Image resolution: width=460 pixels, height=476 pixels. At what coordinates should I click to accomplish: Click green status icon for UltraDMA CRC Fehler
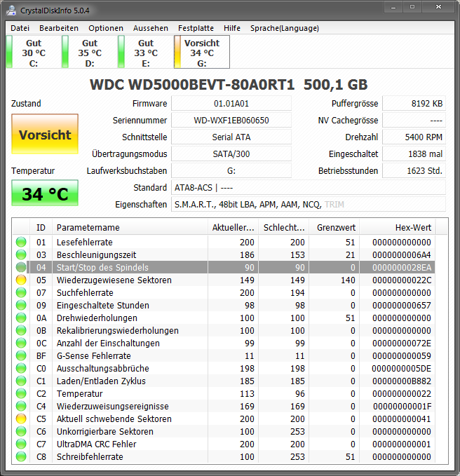(x=21, y=444)
